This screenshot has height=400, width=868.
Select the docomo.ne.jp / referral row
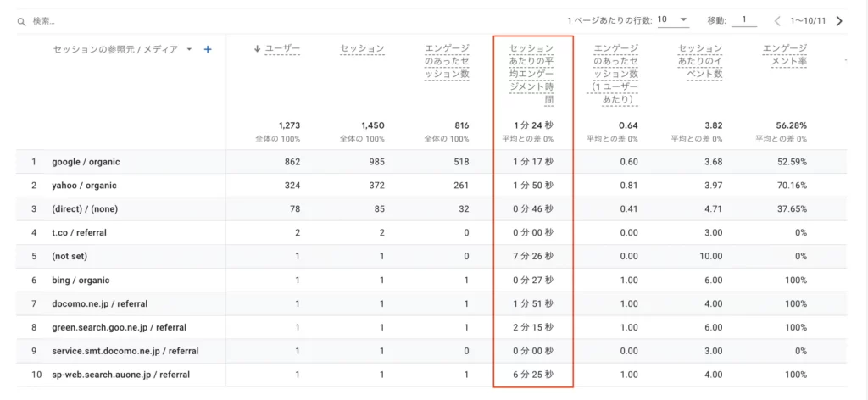point(431,303)
